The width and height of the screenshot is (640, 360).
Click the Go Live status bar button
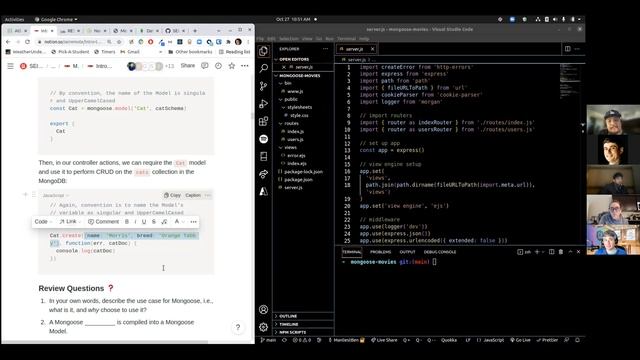(x=520, y=340)
